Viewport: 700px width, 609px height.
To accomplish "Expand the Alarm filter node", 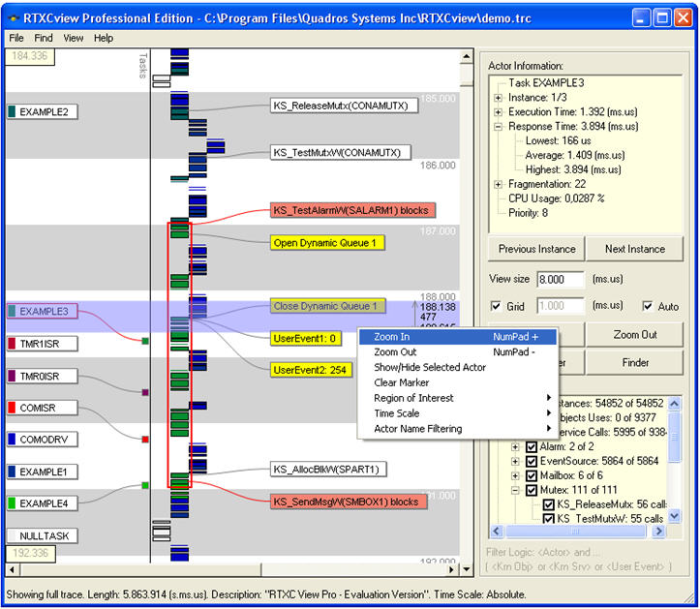I will point(515,447).
